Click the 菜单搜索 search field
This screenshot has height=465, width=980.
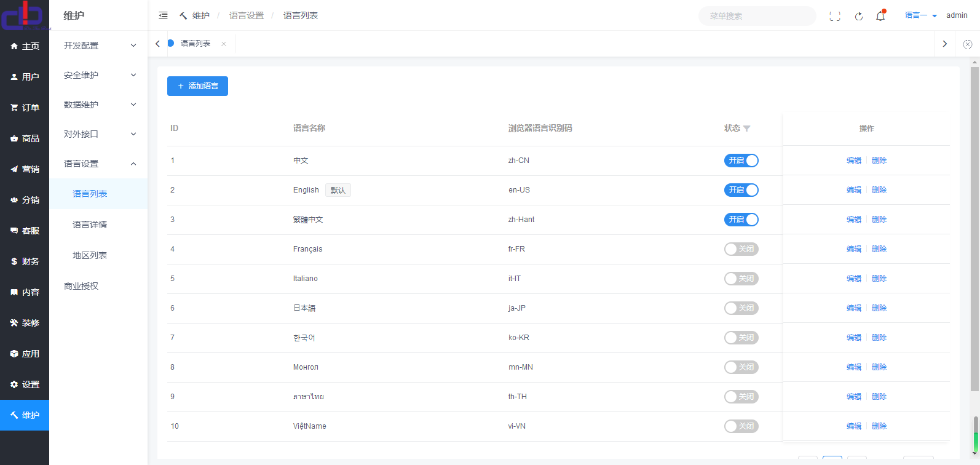(x=757, y=16)
